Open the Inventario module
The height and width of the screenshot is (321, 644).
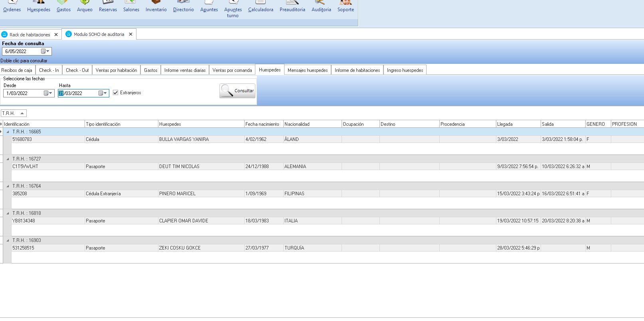point(156,6)
